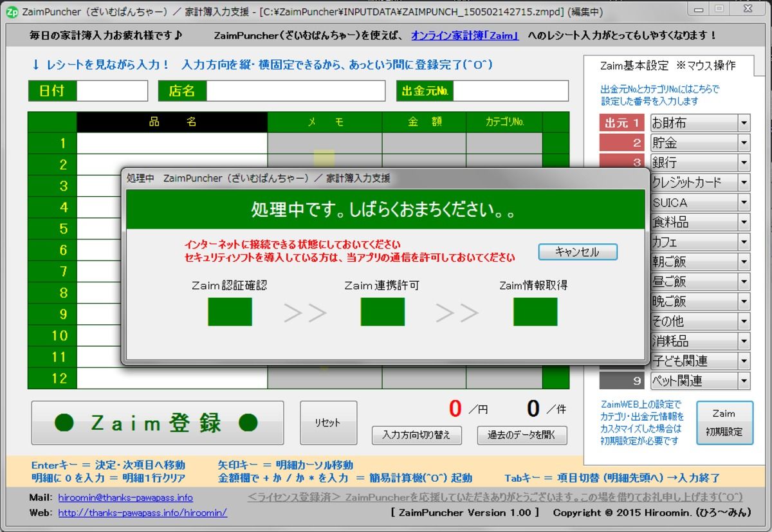This screenshot has height=532, width=772.
Task: Click the メモ cell in row 1
Action: (x=324, y=143)
